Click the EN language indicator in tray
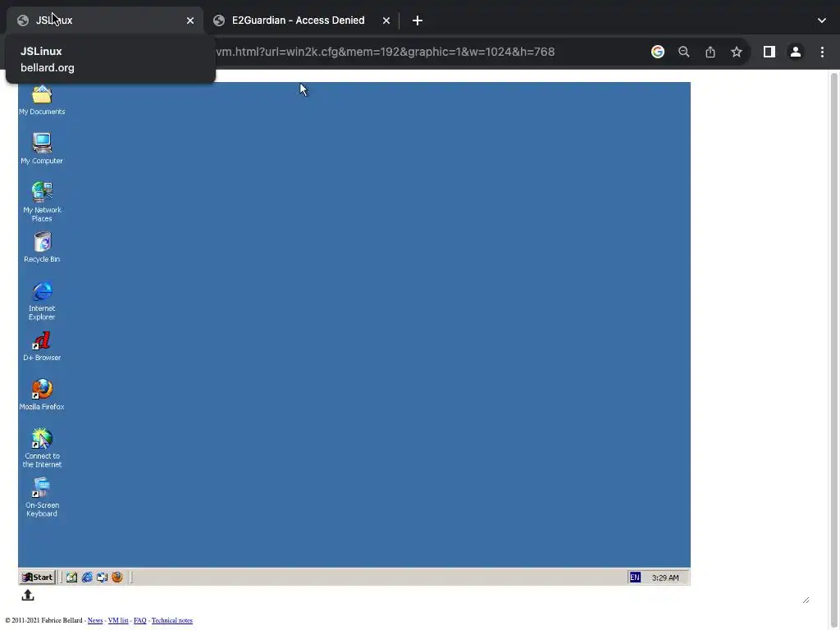840x630 pixels. pyautogui.click(x=635, y=577)
